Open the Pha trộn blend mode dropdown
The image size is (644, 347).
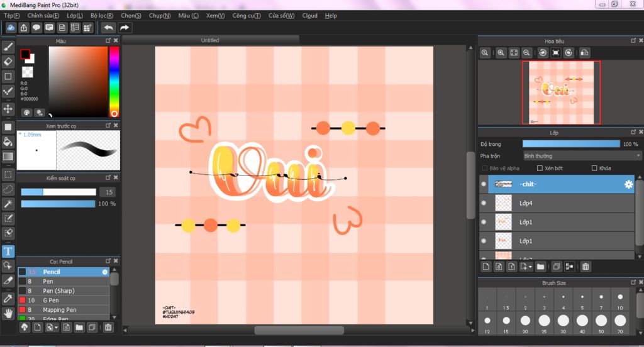coord(582,156)
